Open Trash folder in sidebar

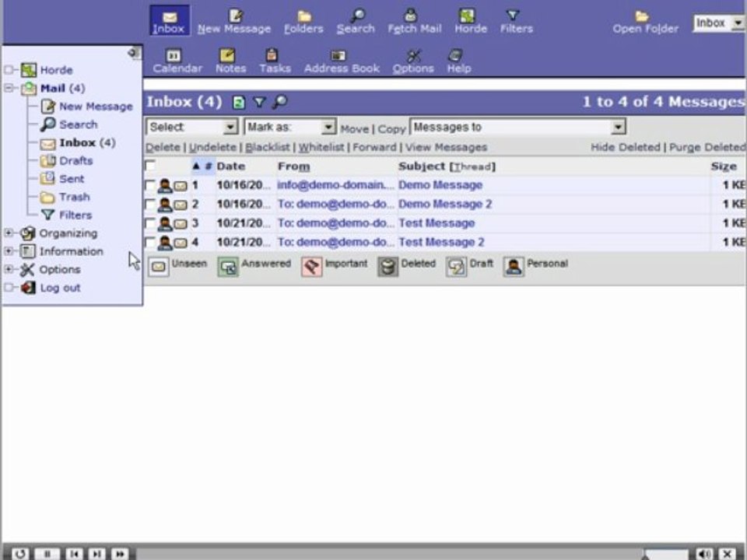[x=75, y=197]
